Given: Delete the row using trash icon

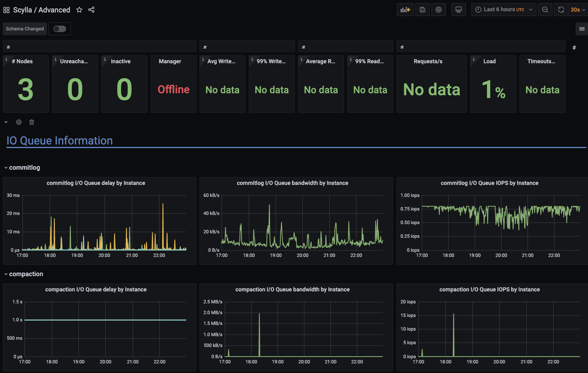Looking at the screenshot, I should tap(32, 122).
